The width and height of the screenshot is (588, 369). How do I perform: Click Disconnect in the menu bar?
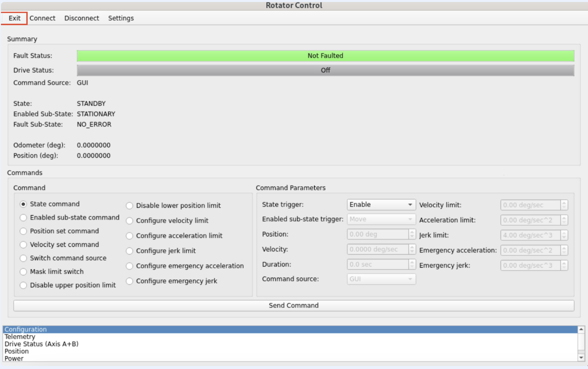(x=82, y=18)
